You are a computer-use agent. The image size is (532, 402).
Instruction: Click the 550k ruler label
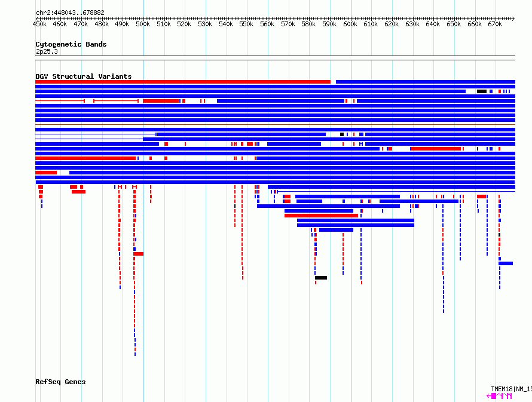click(x=246, y=24)
